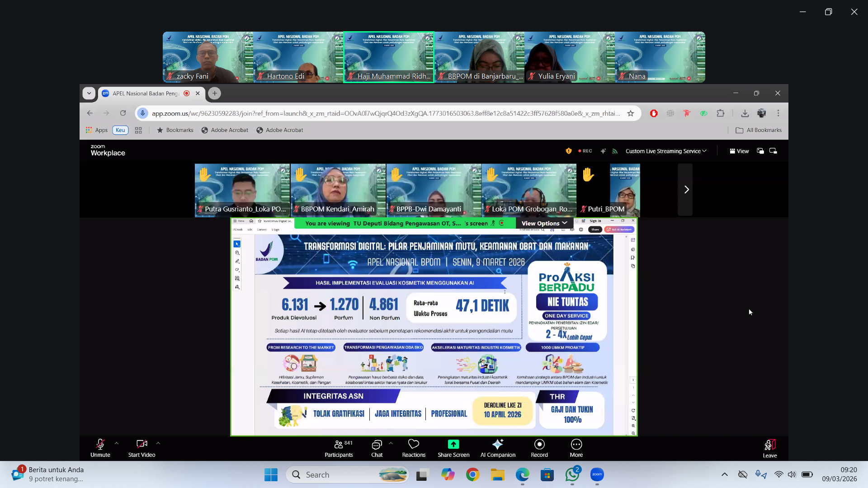This screenshot has height=488, width=868.
Task: Launch AI Companion
Action: 498,448
